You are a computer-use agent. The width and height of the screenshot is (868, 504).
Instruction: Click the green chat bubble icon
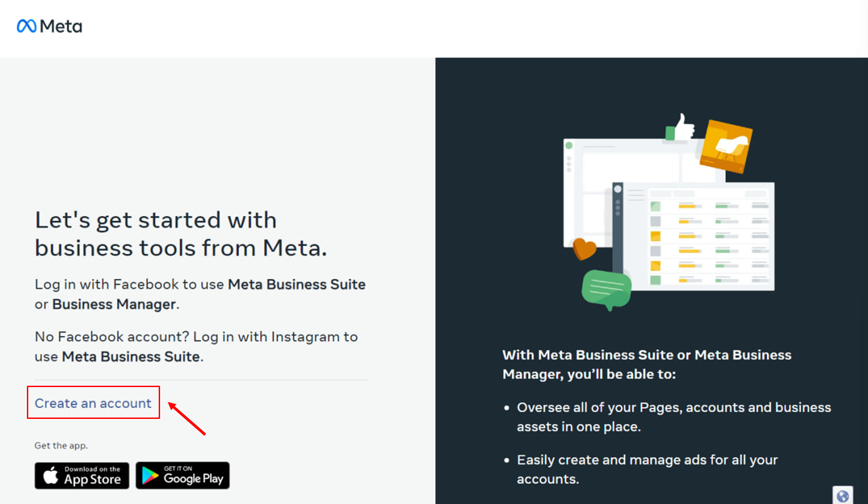pyautogui.click(x=606, y=288)
